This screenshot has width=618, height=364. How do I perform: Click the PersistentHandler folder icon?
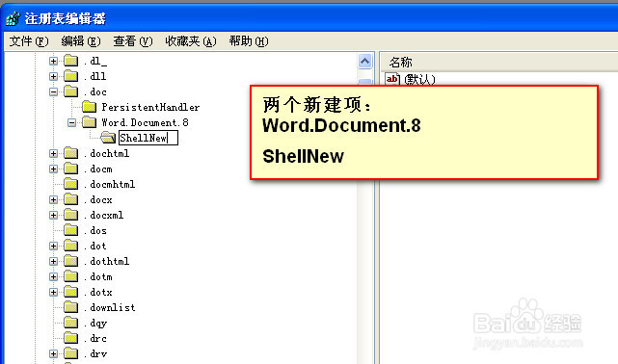click(x=89, y=107)
